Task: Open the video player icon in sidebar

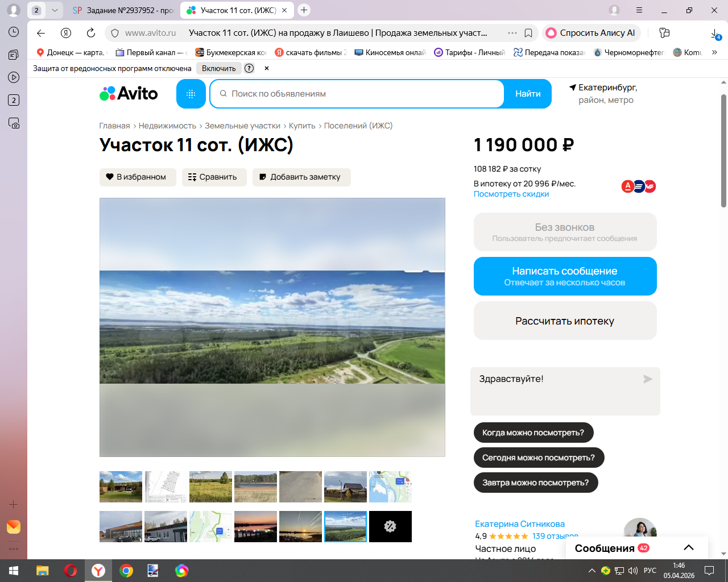Action: coord(14,77)
